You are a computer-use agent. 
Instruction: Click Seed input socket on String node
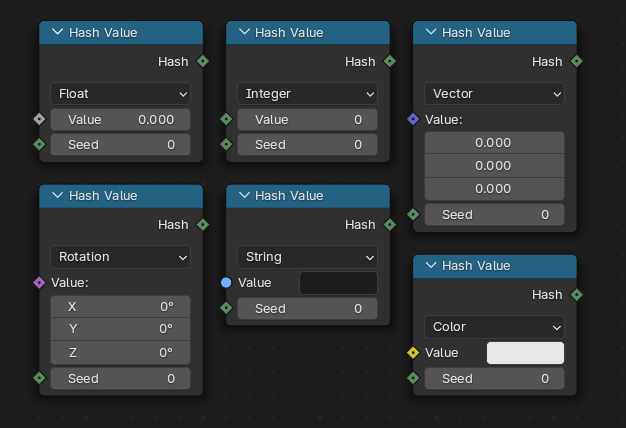[226, 308]
